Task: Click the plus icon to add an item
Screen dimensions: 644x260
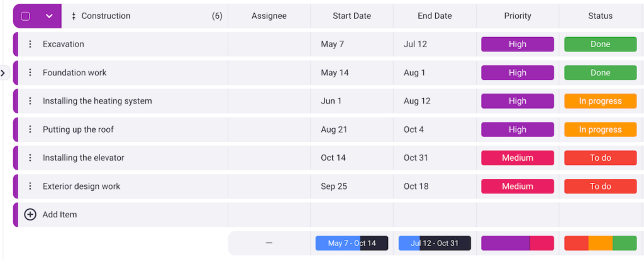Action: coord(30,215)
